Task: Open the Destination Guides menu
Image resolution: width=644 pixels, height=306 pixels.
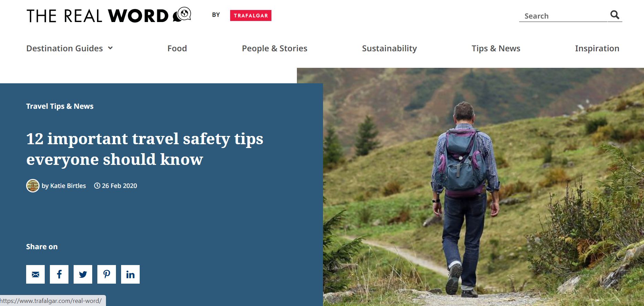Action: click(x=65, y=48)
